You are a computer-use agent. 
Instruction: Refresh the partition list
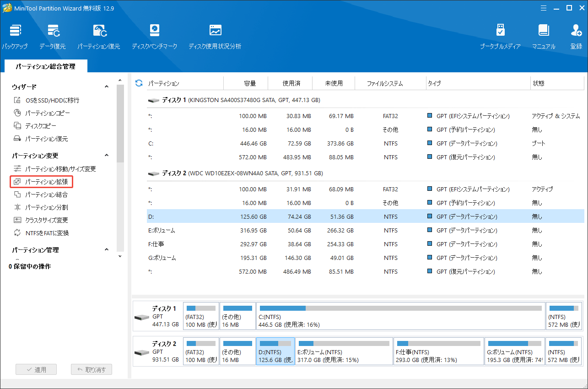click(x=139, y=83)
